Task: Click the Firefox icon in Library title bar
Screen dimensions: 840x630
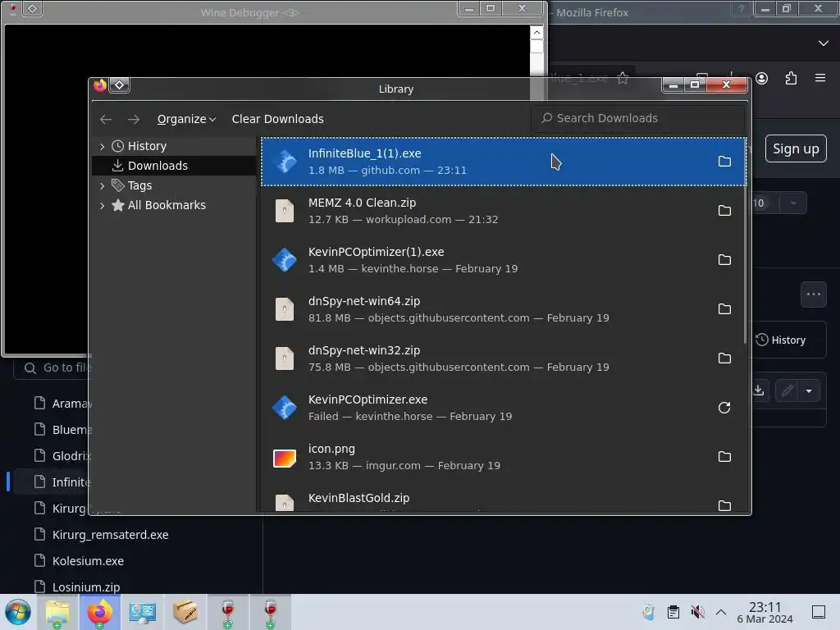Action: pos(99,85)
